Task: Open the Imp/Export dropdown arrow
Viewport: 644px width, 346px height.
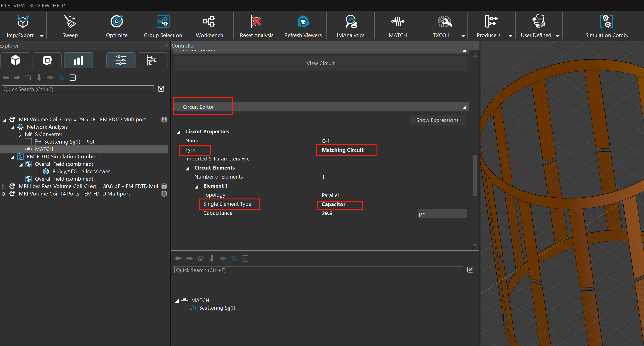Action: click(42, 36)
